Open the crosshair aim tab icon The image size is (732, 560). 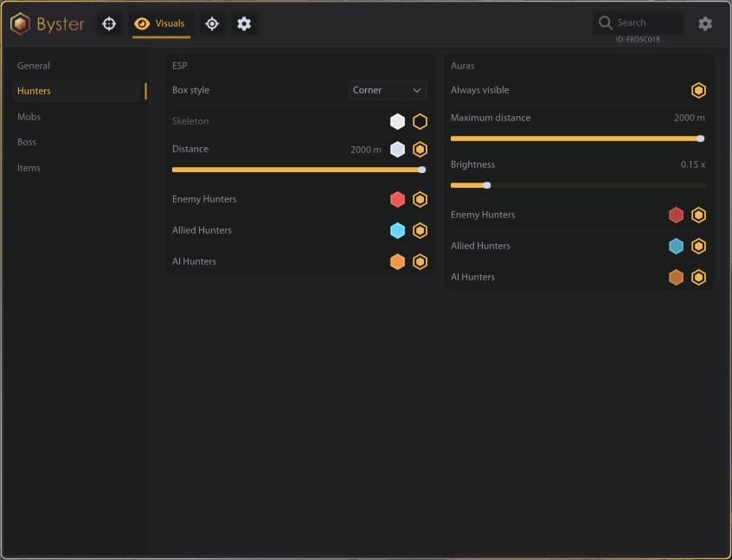pyautogui.click(x=109, y=23)
